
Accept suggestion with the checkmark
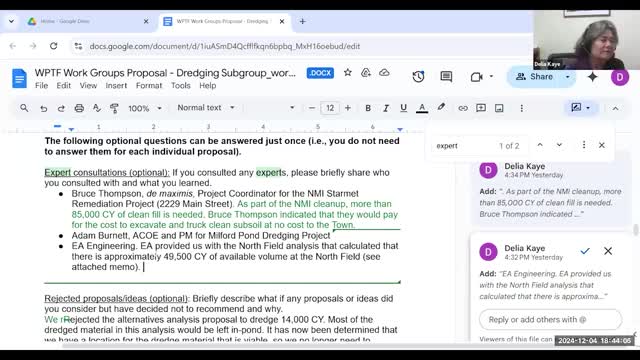click(585, 251)
